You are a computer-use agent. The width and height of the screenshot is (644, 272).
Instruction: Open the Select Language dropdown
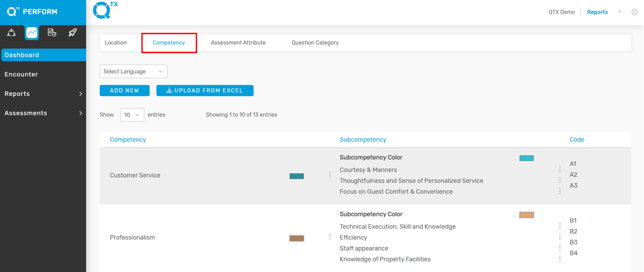[133, 71]
